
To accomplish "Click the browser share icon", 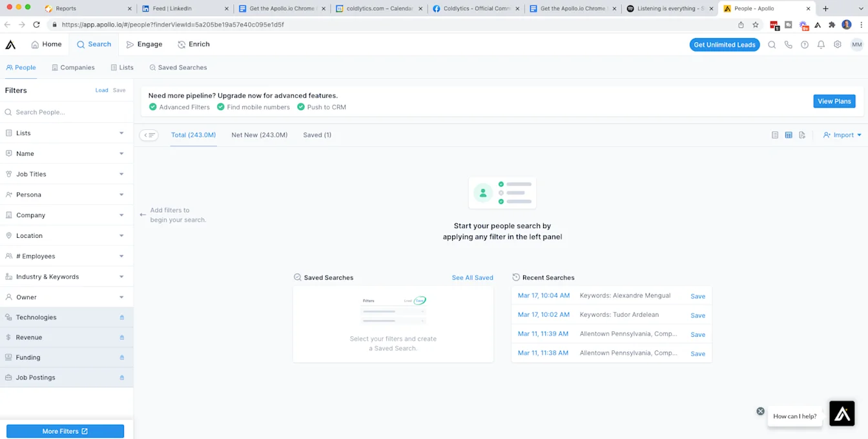I will pos(741,25).
